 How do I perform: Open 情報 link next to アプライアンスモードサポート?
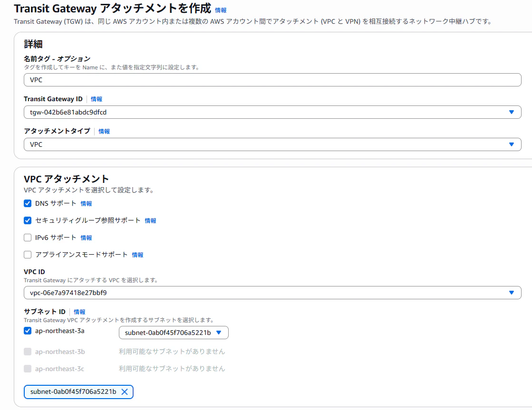coord(137,255)
